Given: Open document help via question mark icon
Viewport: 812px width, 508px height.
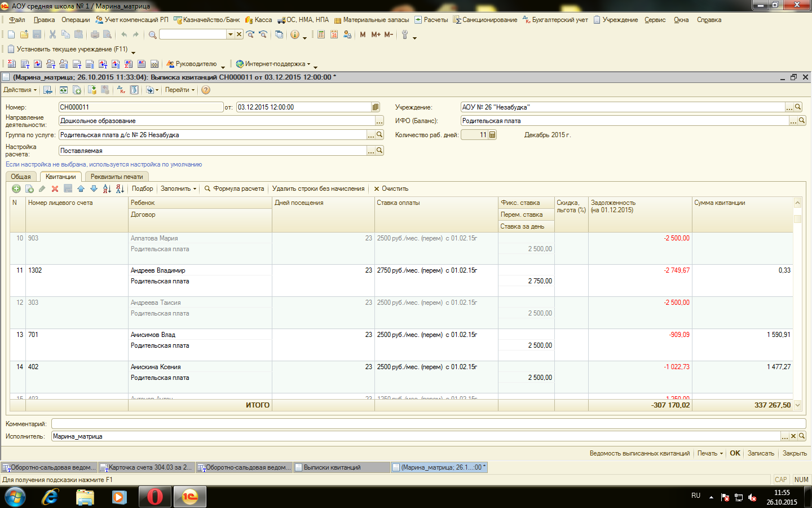Looking at the screenshot, I should (x=206, y=90).
